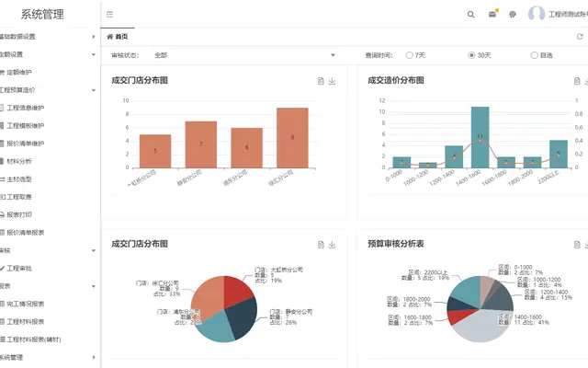
Task: Click the swap arrows icon beside 主材选型
Action: tap(2, 179)
